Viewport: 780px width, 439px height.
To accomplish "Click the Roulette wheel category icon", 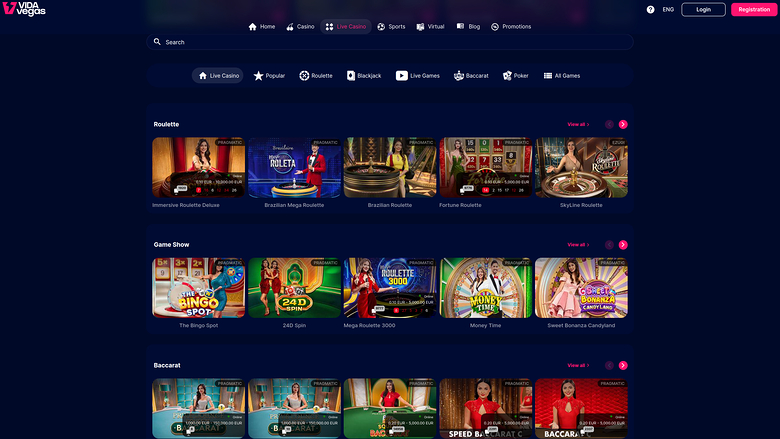I will (304, 76).
